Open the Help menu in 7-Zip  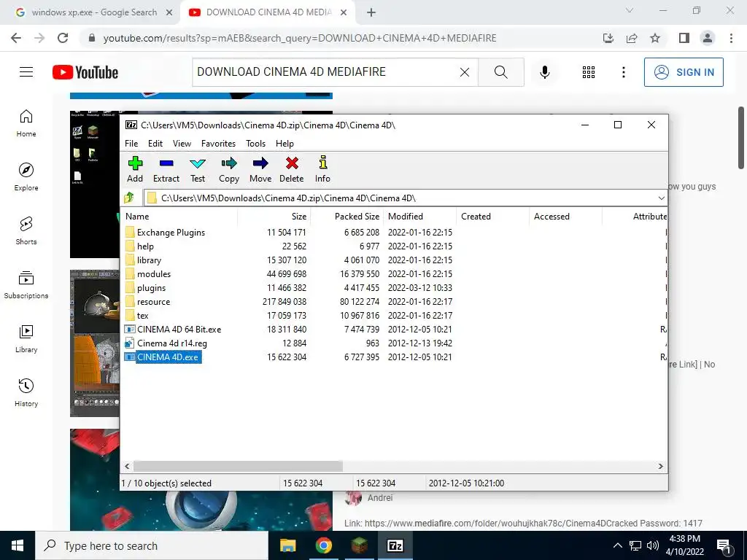point(285,144)
